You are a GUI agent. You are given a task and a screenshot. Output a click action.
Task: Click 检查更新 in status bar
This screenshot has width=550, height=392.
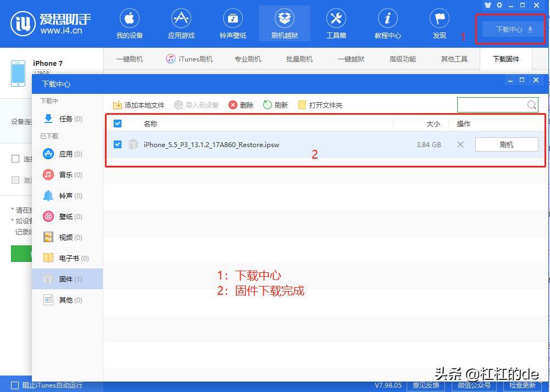[523, 385]
